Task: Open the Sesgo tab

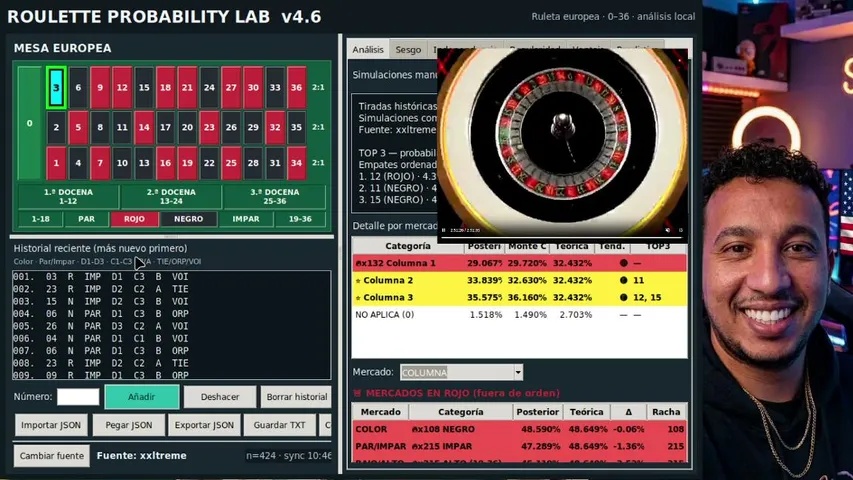Action: (408, 50)
